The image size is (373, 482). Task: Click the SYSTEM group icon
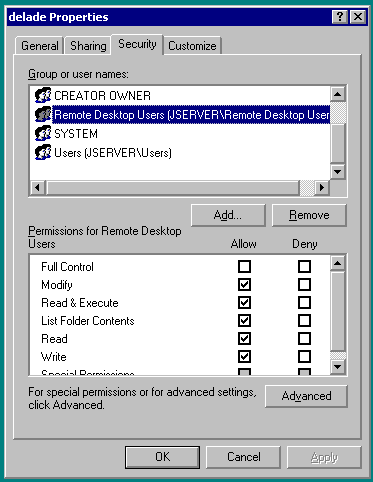43,133
